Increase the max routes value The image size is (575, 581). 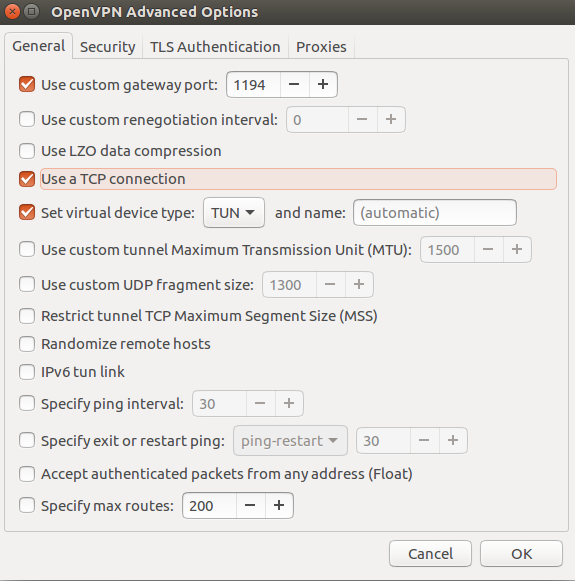pyautogui.click(x=279, y=505)
